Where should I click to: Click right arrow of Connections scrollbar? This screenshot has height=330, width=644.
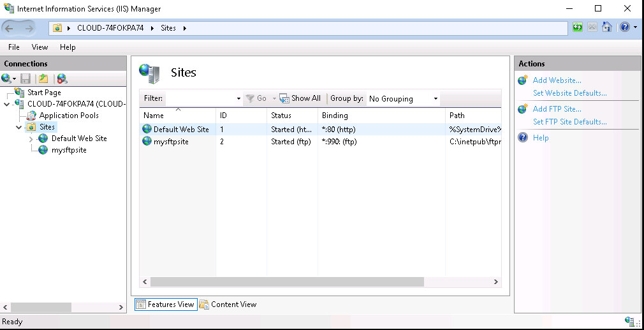pyautogui.click(x=121, y=308)
